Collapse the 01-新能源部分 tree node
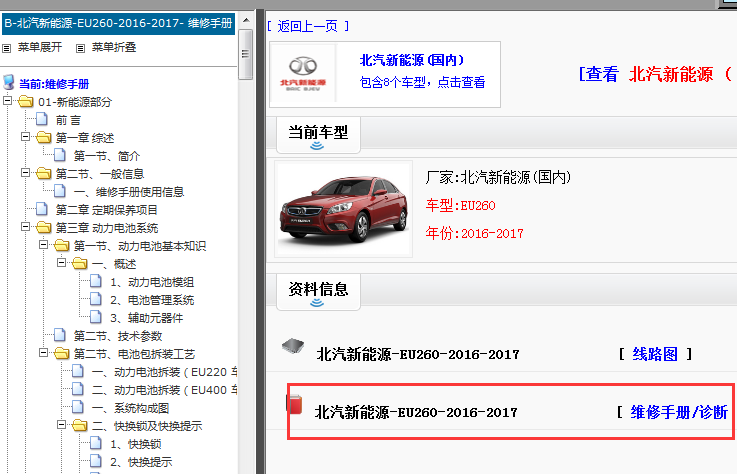 pos(8,101)
